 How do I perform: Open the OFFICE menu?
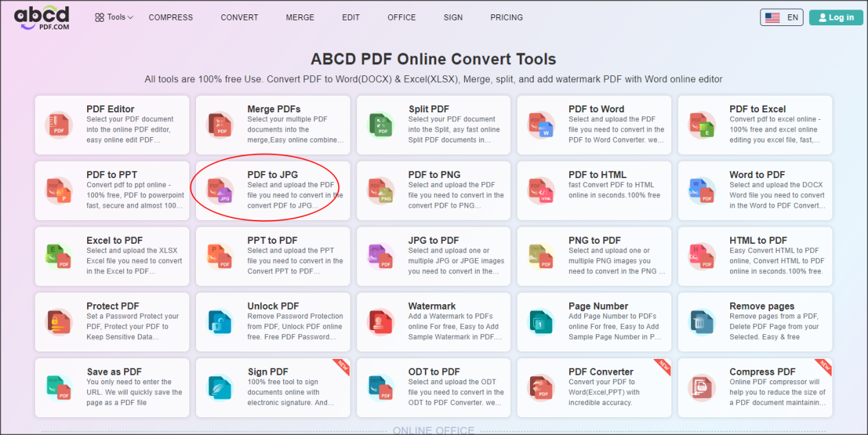click(x=402, y=17)
